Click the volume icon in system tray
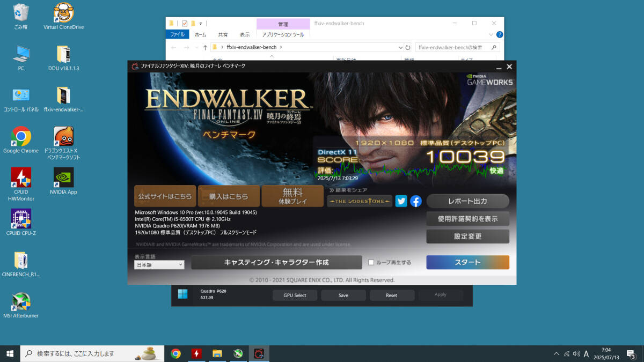Screen dimensions: 644x362 [576, 354]
